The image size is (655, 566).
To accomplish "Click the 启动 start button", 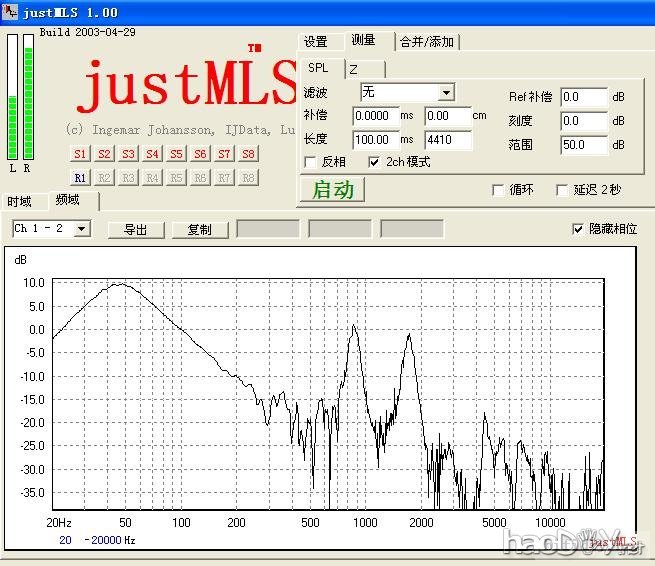I will click(333, 190).
